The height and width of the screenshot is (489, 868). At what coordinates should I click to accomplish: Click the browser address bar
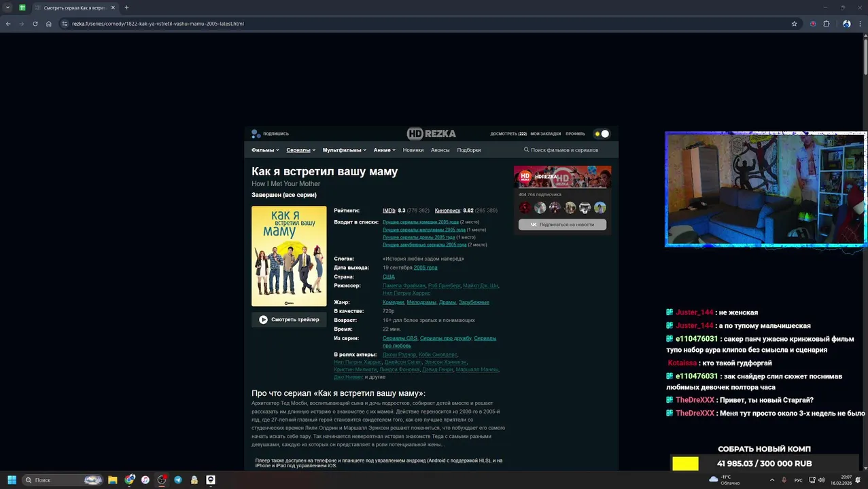coord(428,24)
